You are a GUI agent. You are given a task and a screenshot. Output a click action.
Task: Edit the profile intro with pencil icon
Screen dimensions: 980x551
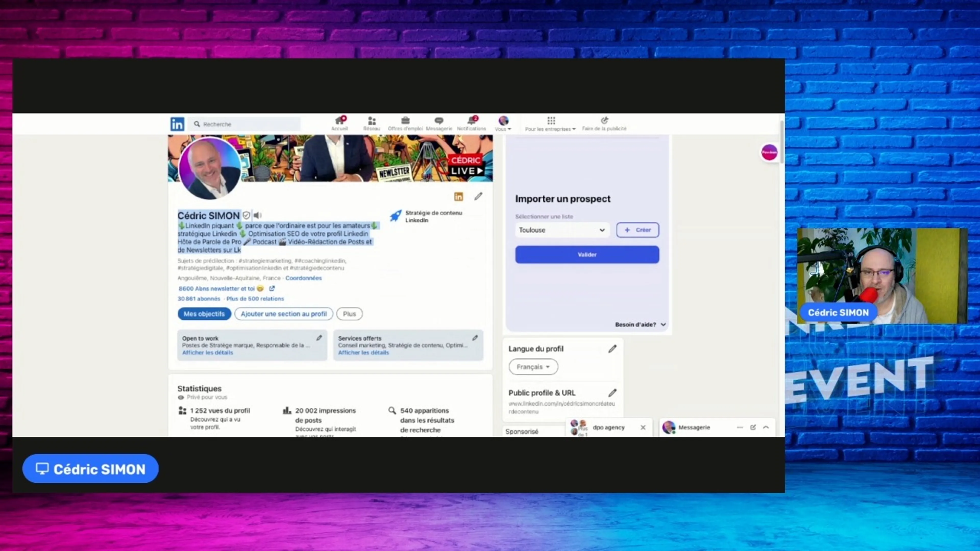tap(478, 196)
